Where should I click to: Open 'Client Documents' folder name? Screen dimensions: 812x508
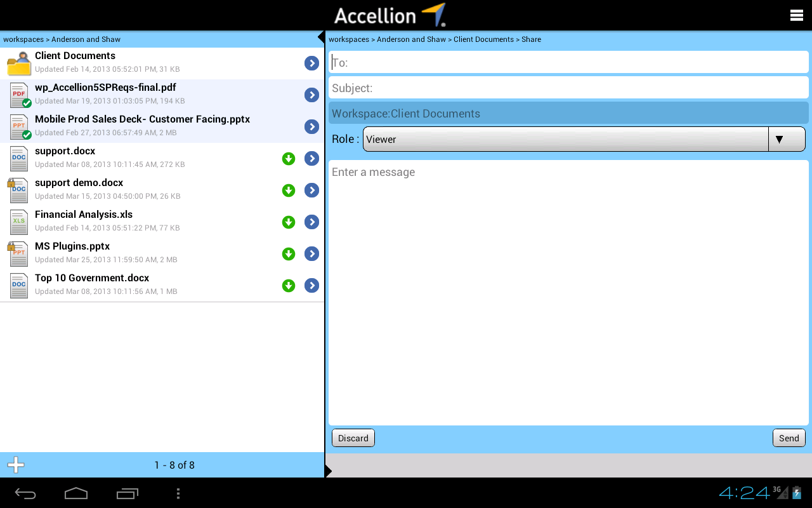point(75,56)
